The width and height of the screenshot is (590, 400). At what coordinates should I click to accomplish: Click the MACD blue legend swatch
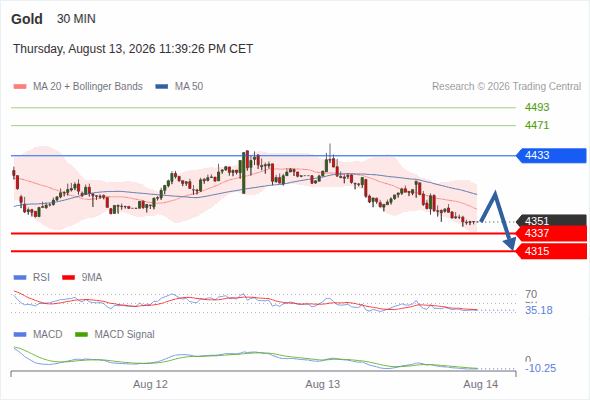coord(20,335)
